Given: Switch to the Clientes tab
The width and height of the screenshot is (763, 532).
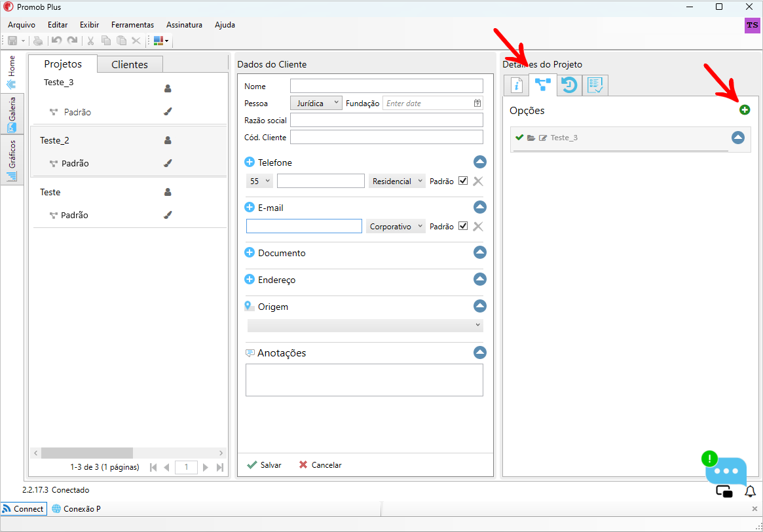Looking at the screenshot, I should coord(130,64).
